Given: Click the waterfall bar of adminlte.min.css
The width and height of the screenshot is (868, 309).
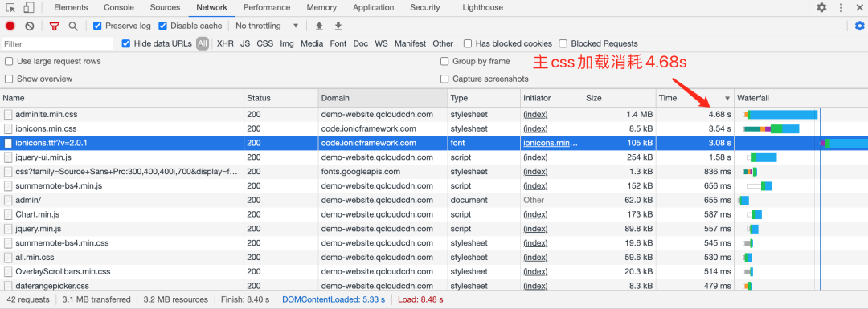Looking at the screenshot, I should pyautogui.click(x=780, y=115).
